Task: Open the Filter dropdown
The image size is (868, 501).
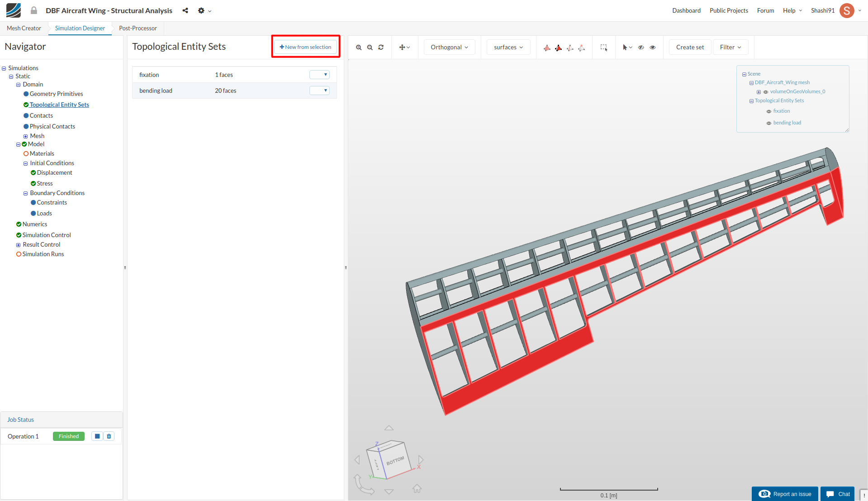Action: tap(730, 47)
